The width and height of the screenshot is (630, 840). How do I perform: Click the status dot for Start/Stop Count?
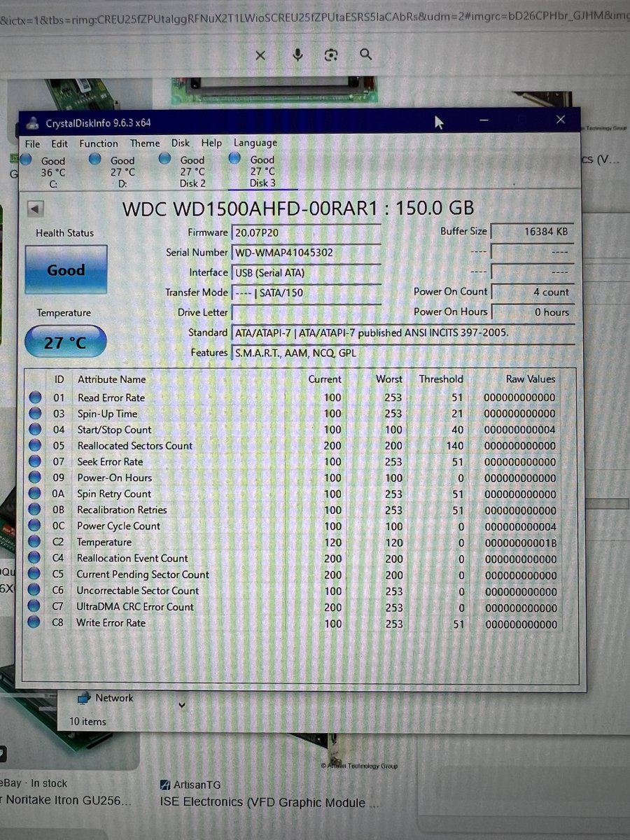34,430
